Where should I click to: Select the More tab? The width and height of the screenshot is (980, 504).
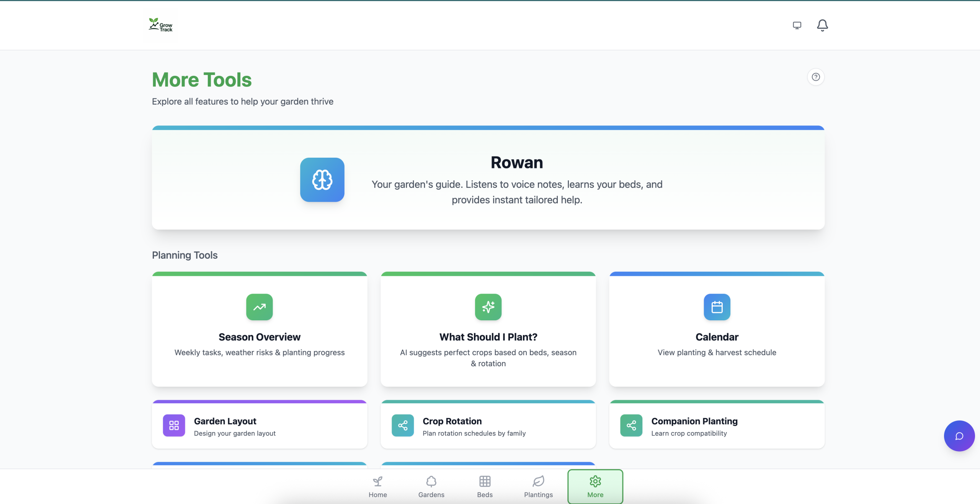point(595,486)
